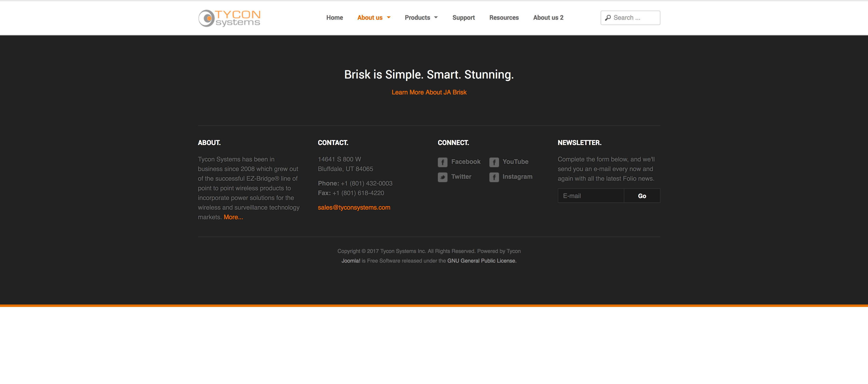The image size is (868, 384).
Task: Select the About us 2 menu item
Action: click(548, 18)
